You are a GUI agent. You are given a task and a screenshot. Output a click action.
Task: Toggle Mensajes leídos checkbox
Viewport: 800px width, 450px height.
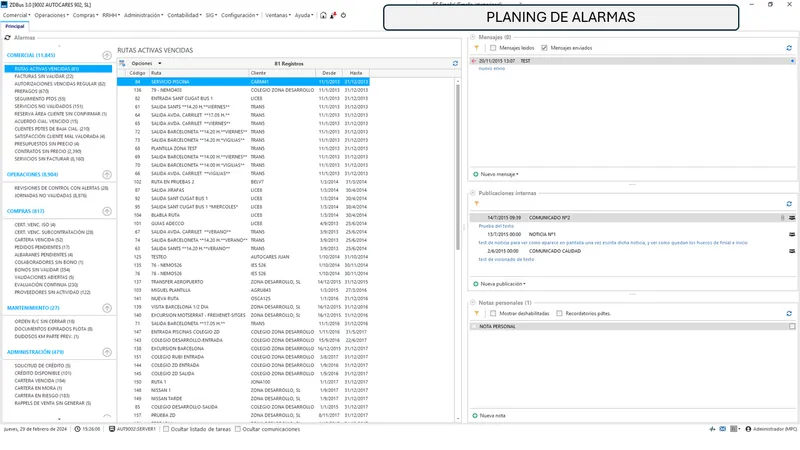coord(493,48)
